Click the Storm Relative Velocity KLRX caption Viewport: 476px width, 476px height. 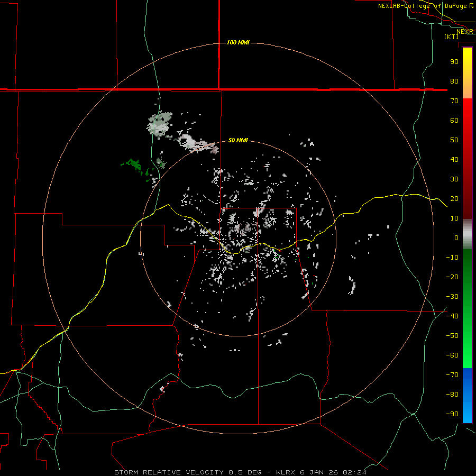tap(240, 472)
